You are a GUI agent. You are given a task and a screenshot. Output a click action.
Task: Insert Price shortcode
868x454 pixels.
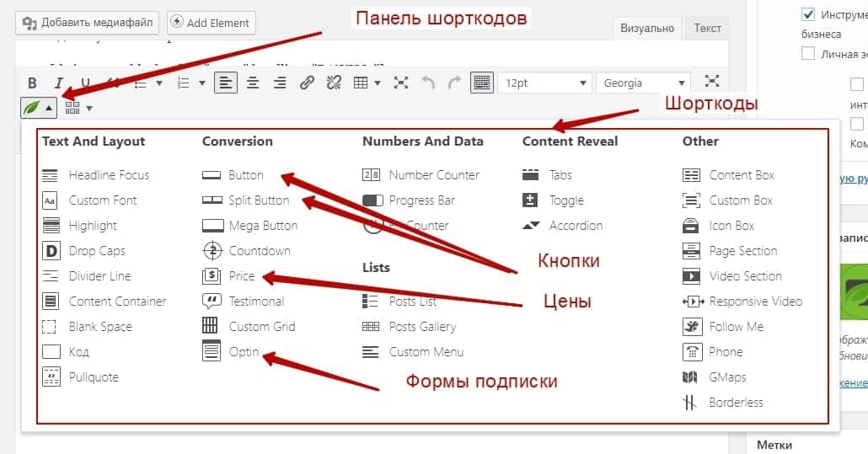(x=228, y=276)
